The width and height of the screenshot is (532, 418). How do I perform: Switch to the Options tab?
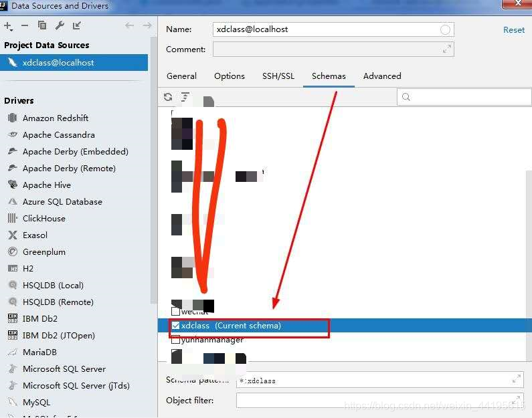point(230,76)
